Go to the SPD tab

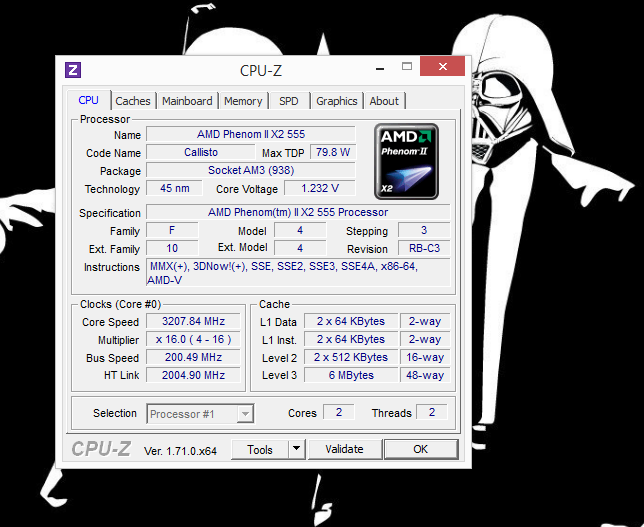[289, 101]
